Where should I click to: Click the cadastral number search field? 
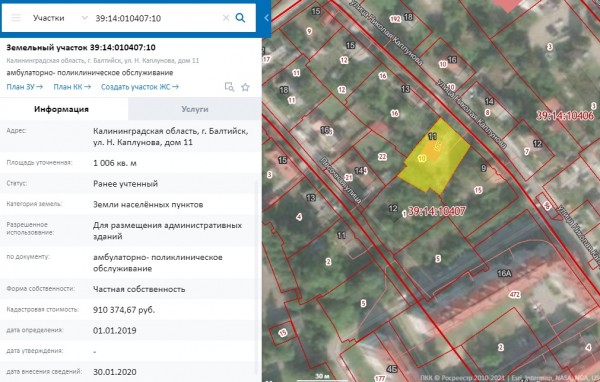[156, 18]
